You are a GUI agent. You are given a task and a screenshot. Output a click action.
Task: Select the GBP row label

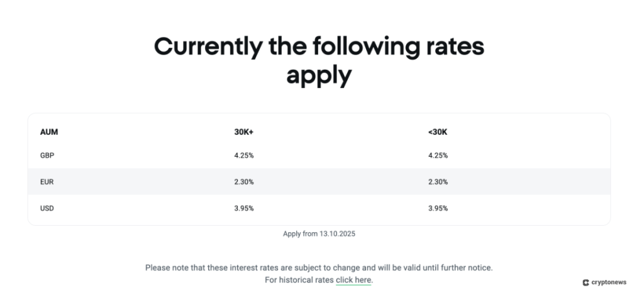tap(47, 155)
